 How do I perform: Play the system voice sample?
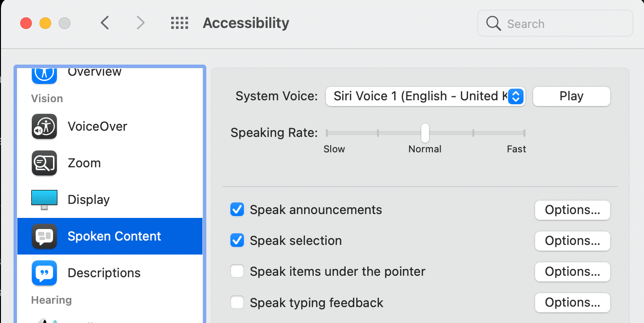(x=571, y=96)
